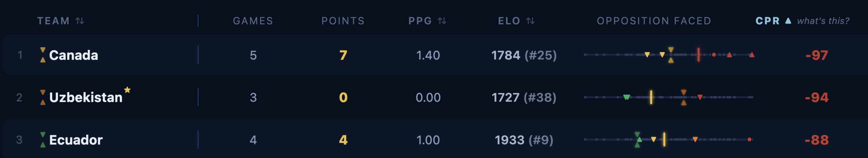
Task: Select the OPPOSITION FACED column header
Action: point(654,21)
